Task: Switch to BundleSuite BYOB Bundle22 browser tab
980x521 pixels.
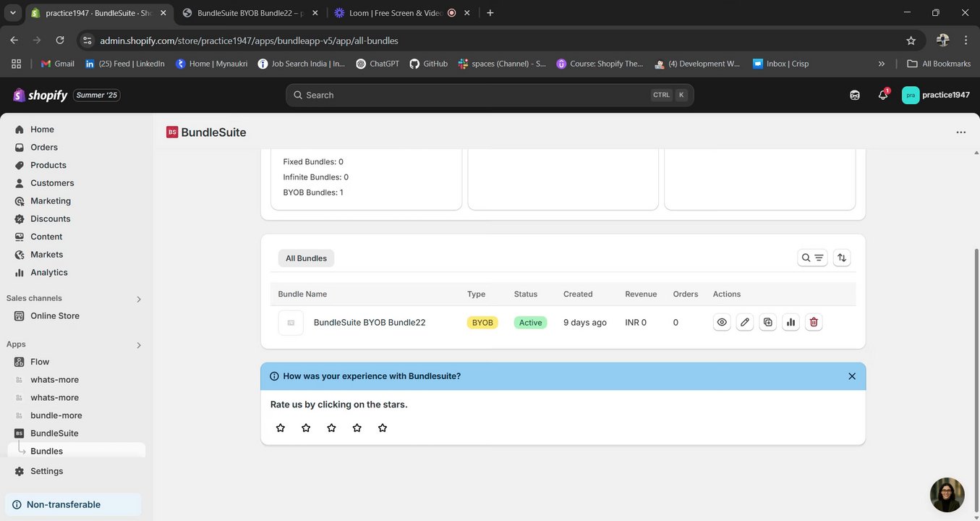Action: coord(250,13)
